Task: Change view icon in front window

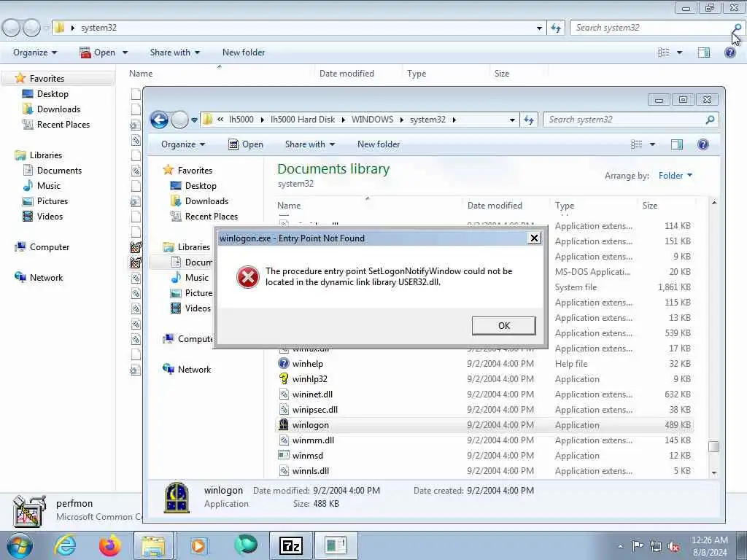Action: click(x=636, y=144)
